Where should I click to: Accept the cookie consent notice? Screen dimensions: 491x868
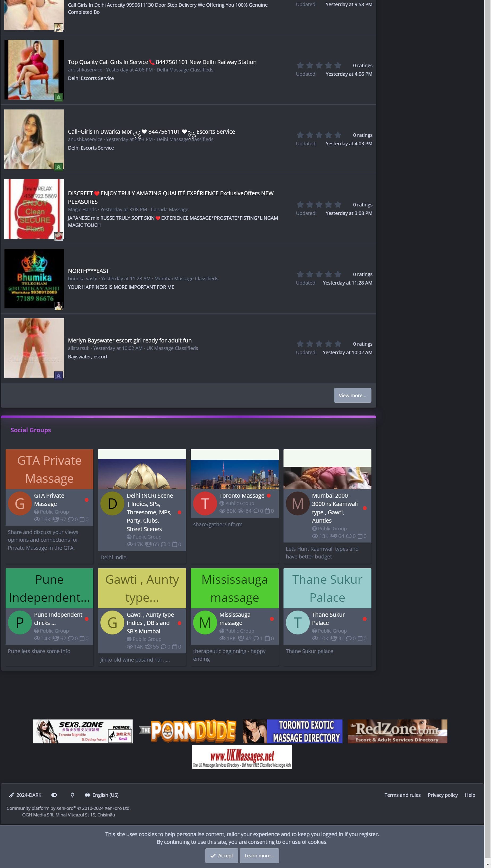[x=222, y=856]
